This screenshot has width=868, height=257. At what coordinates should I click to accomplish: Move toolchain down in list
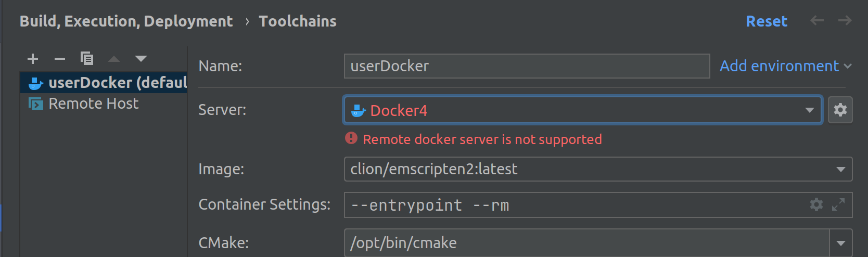point(141,59)
